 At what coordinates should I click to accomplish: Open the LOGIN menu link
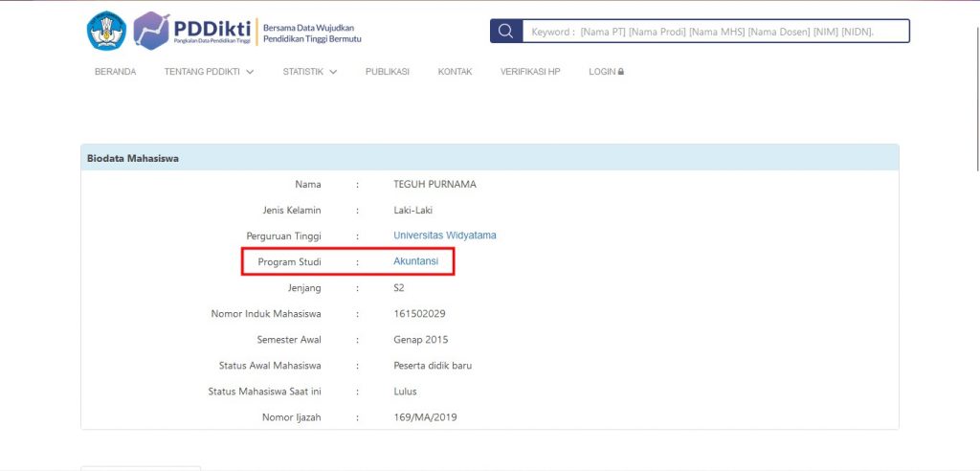coord(606,72)
